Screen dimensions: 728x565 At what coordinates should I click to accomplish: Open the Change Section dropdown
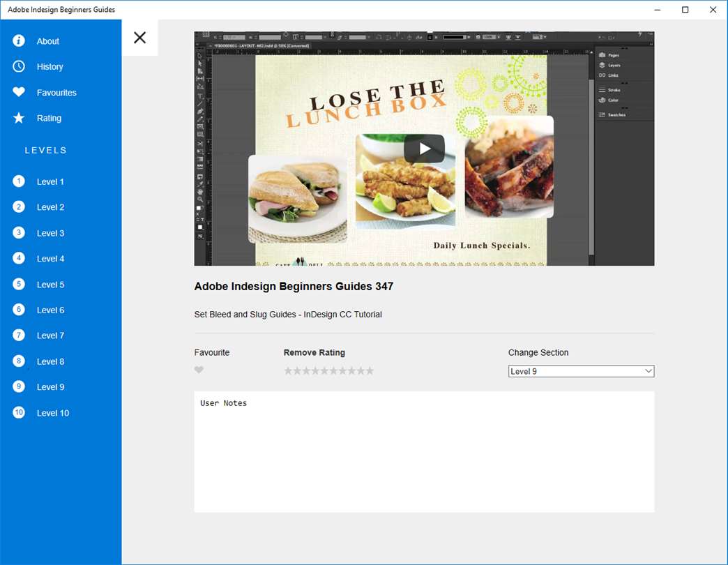pos(582,371)
